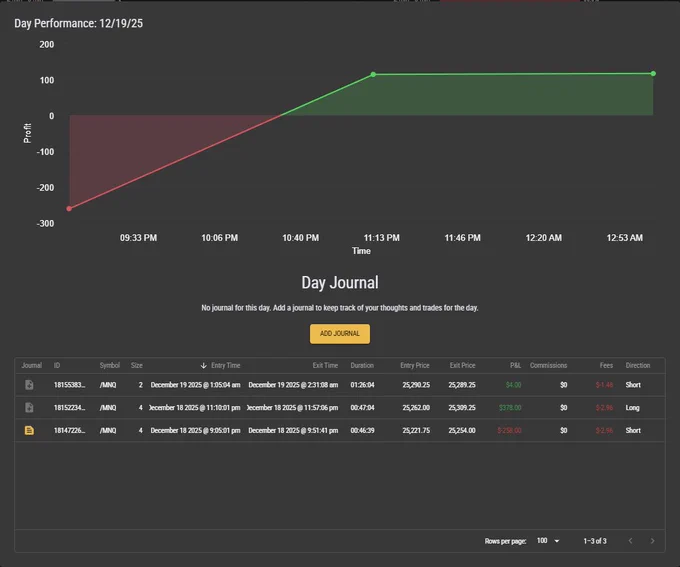Sort by the P&L column header

coord(516,365)
